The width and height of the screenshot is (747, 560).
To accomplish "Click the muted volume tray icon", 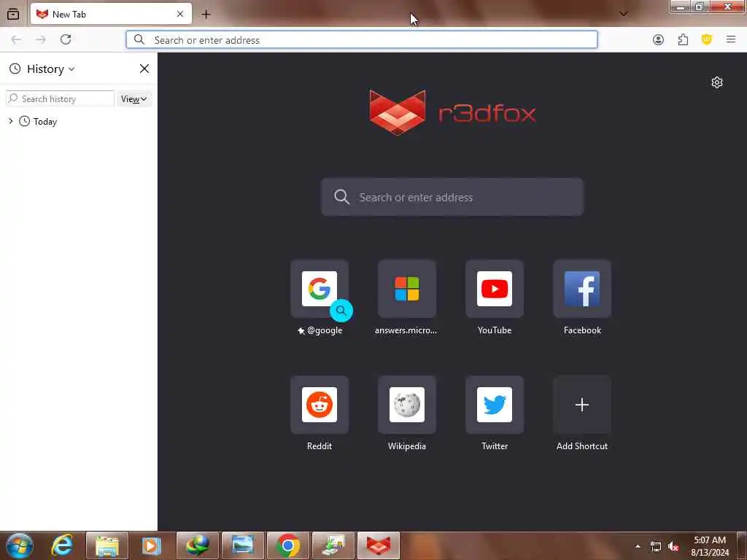I will point(673,547).
